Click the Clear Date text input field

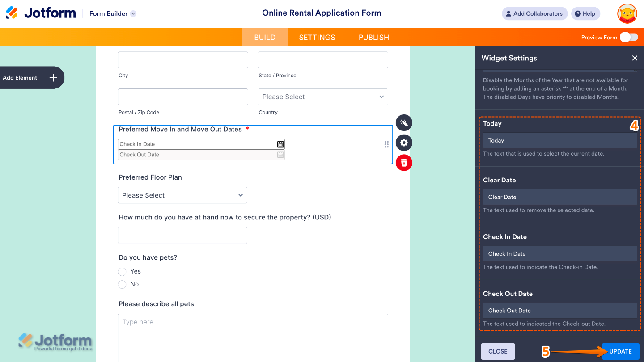(x=559, y=197)
